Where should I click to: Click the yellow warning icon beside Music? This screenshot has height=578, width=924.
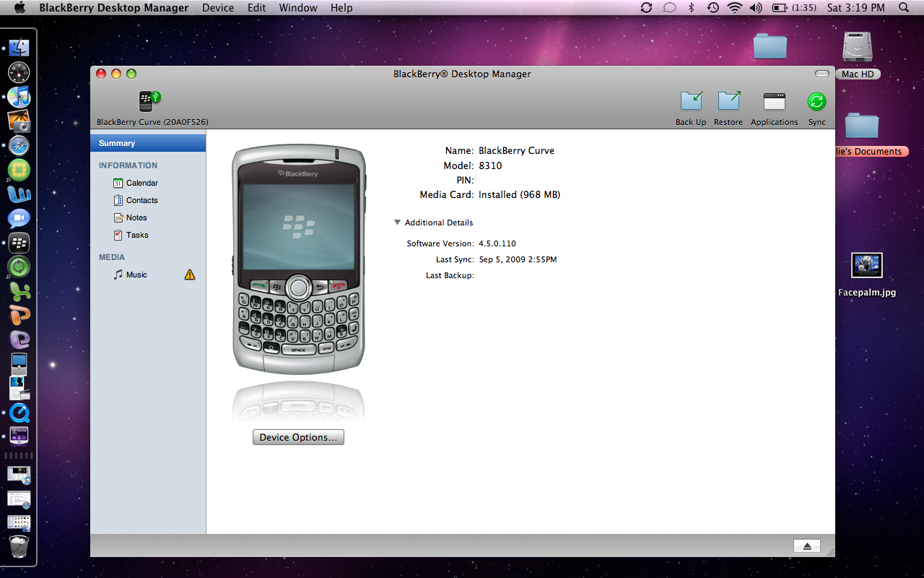[190, 275]
